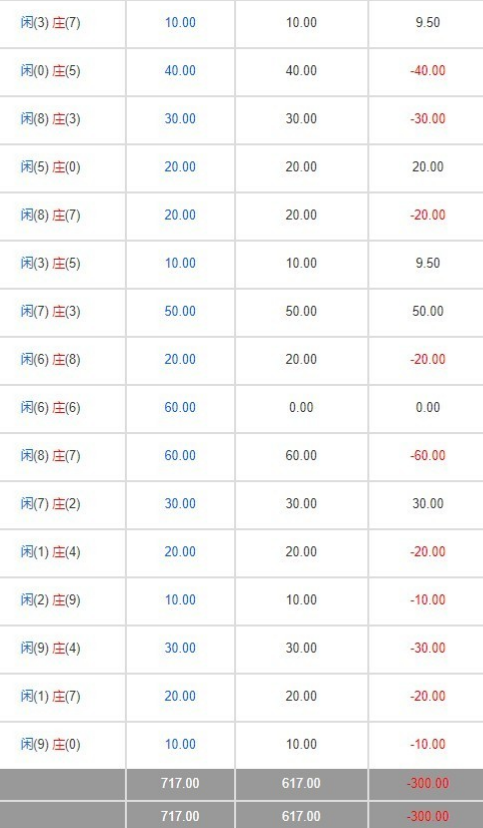Click the 50.00 win amount in last column
The width and height of the screenshot is (483, 828).
coord(428,311)
